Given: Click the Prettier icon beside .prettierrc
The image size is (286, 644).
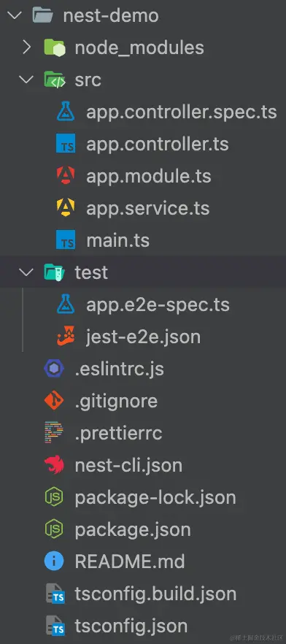Looking at the screenshot, I should tap(54, 433).
